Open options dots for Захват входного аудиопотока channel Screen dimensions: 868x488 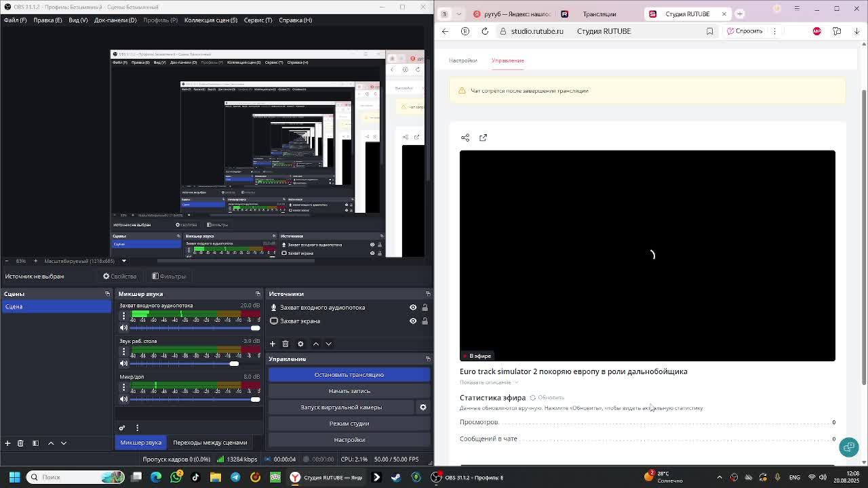tap(123, 316)
